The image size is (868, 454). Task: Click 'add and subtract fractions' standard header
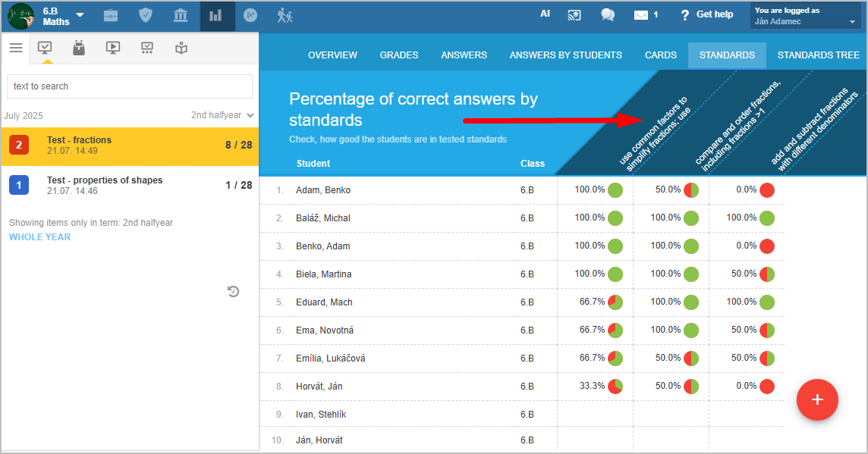tap(813, 127)
